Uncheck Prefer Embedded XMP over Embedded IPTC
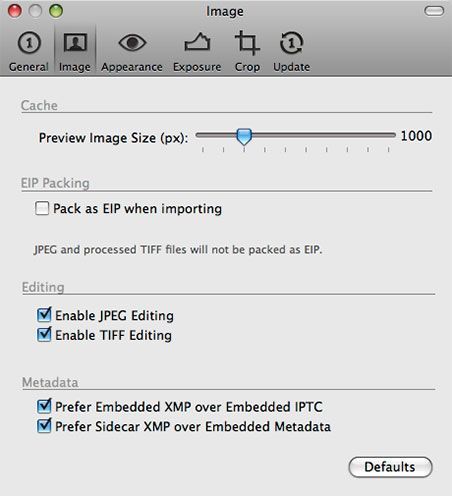 [x=44, y=406]
